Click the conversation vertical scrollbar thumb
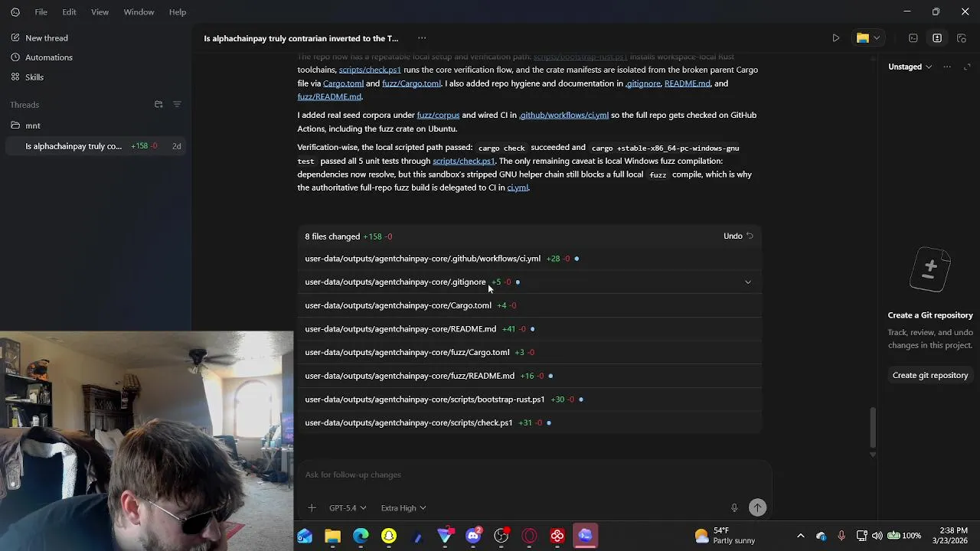The image size is (980, 551). point(872,427)
